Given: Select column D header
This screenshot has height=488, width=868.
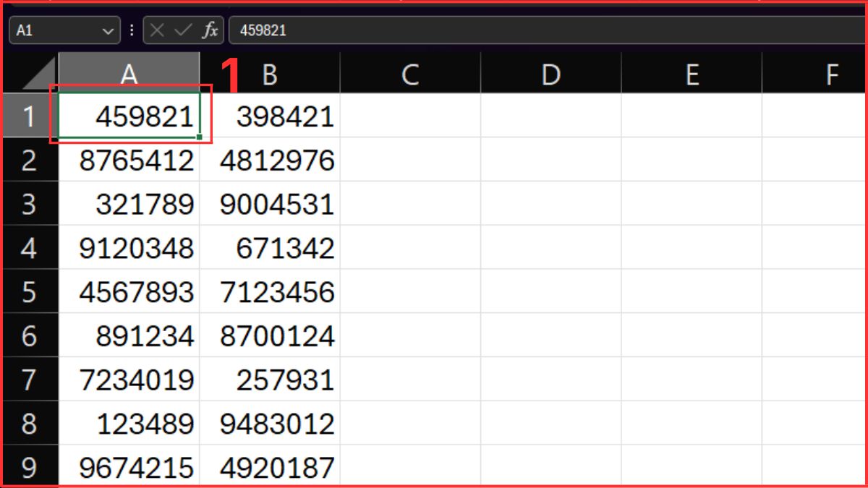Looking at the screenshot, I should (x=550, y=74).
